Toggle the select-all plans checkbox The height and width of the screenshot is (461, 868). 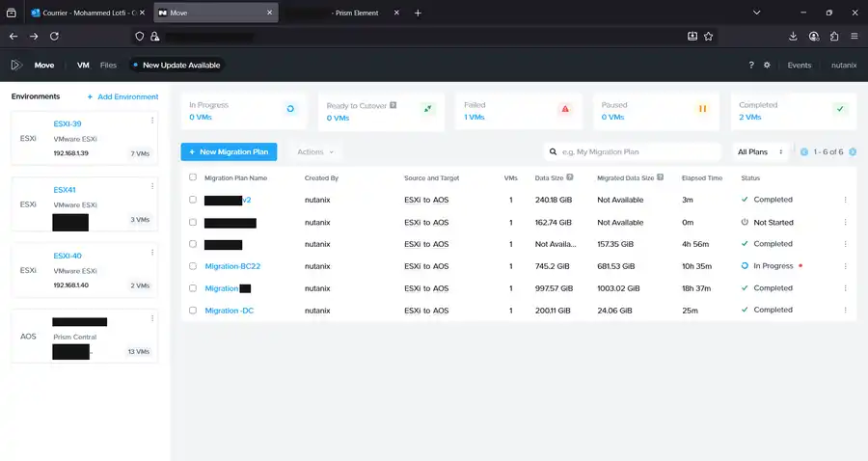click(193, 177)
